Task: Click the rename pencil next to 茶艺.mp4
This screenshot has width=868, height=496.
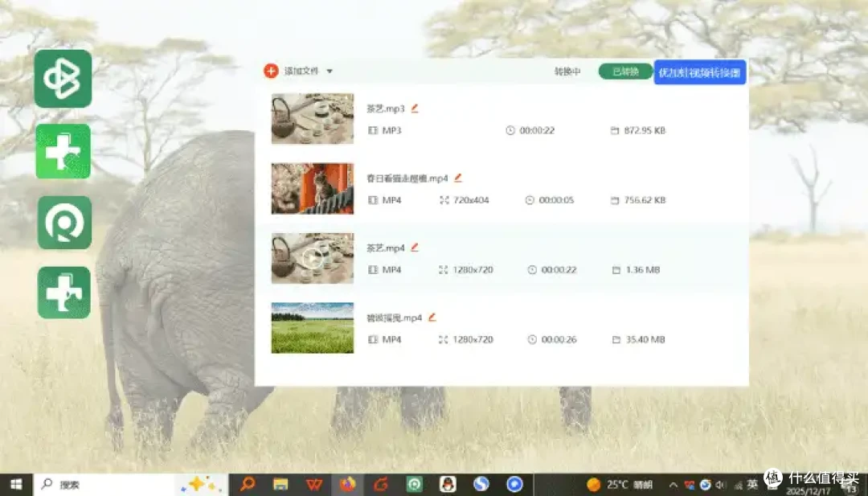Action: (x=415, y=248)
